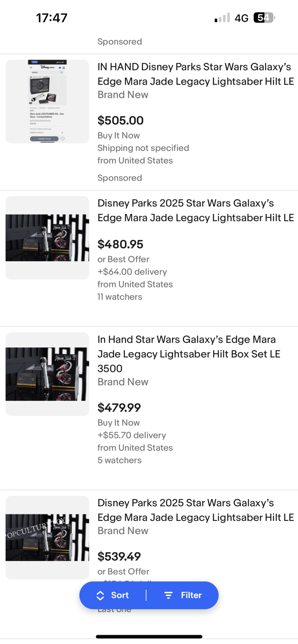298x644 pixels.
Task: Open the $479.99 Box Set listing thumbnail
Action: point(47,374)
